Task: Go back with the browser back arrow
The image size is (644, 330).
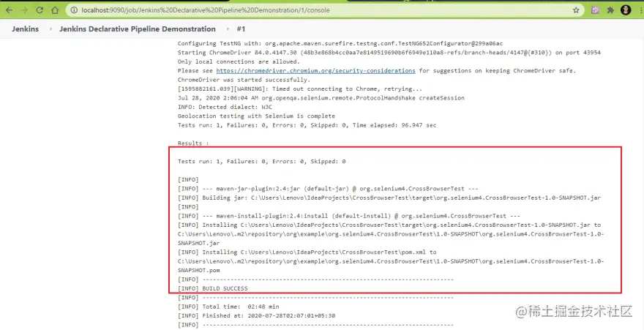Action: coord(10,10)
